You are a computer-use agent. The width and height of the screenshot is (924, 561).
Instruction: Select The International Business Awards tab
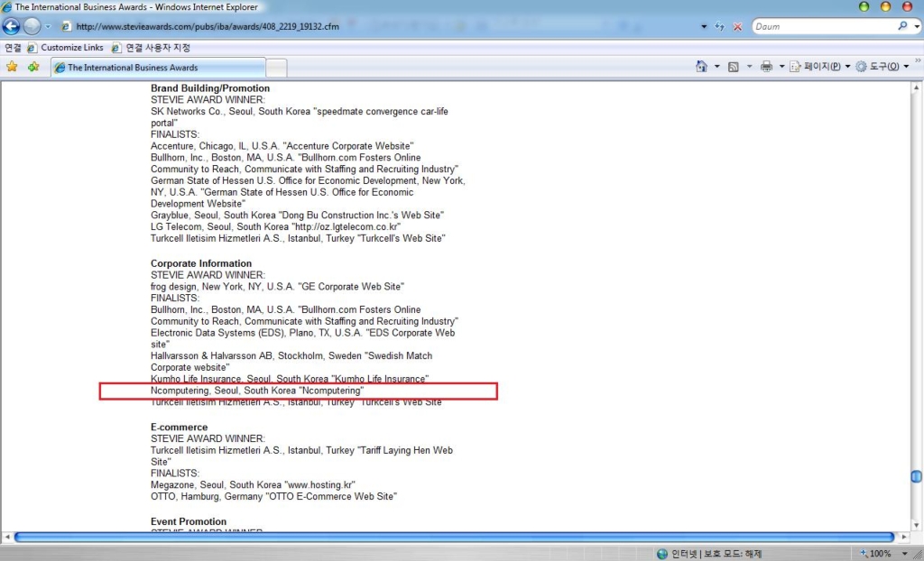pyautogui.click(x=158, y=67)
